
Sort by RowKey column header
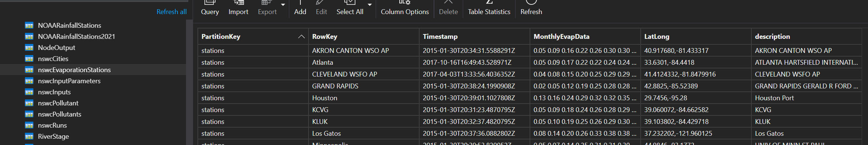pos(364,37)
